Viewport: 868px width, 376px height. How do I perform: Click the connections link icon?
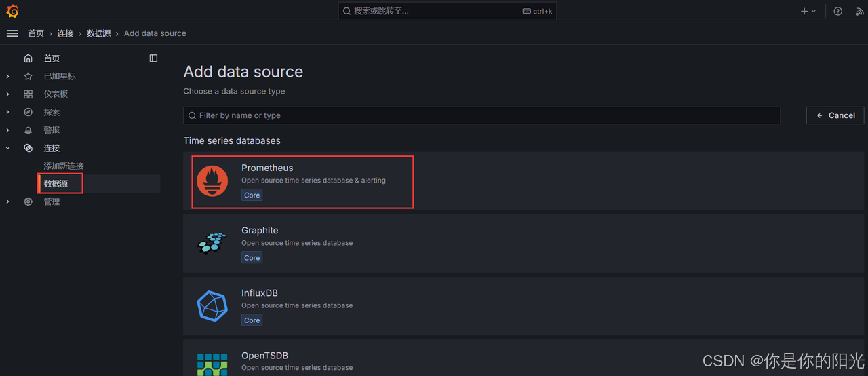click(28, 148)
